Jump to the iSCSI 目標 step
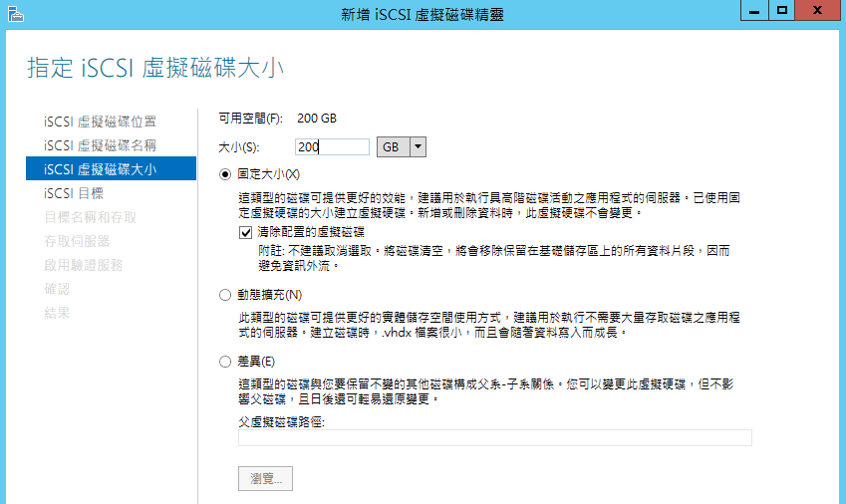 coord(74,193)
